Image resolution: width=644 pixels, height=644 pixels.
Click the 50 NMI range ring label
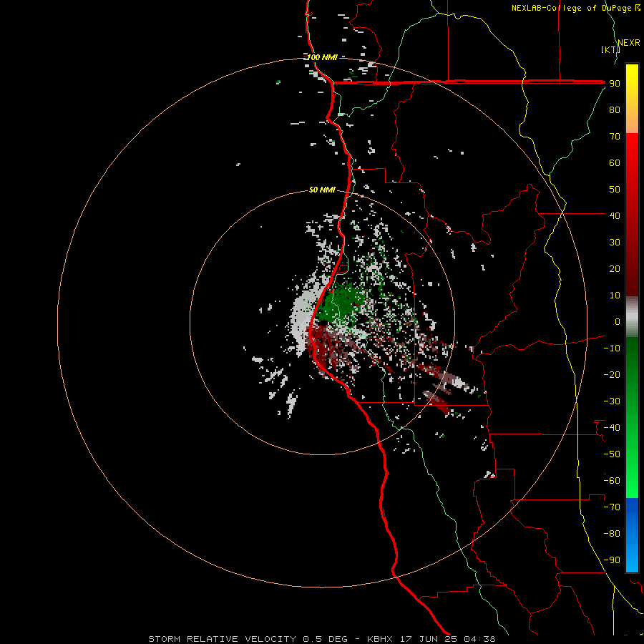[x=322, y=190]
